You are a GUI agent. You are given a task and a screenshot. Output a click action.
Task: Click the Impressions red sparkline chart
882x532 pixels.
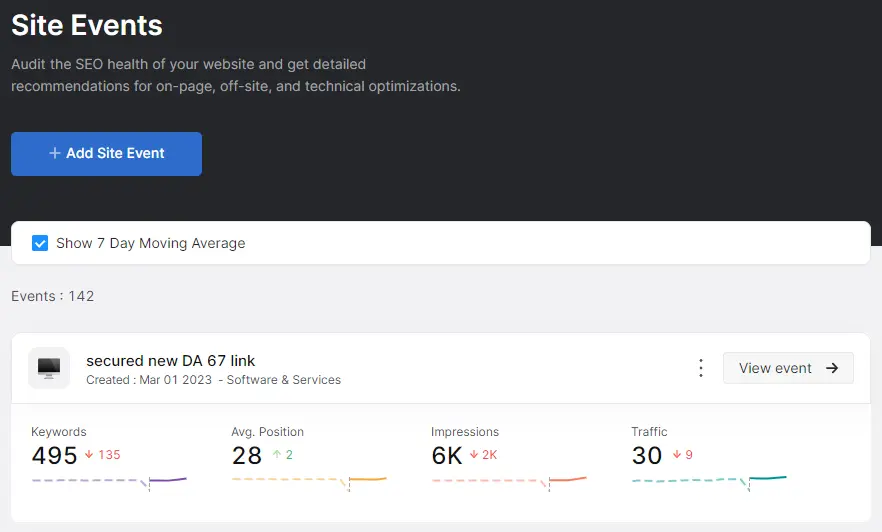tap(509, 482)
